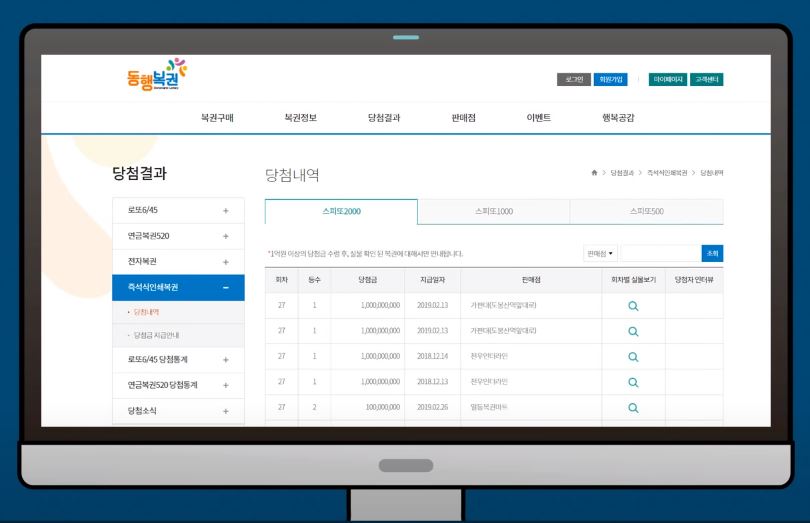Open the 판매점 search type dropdown

tap(600, 253)
